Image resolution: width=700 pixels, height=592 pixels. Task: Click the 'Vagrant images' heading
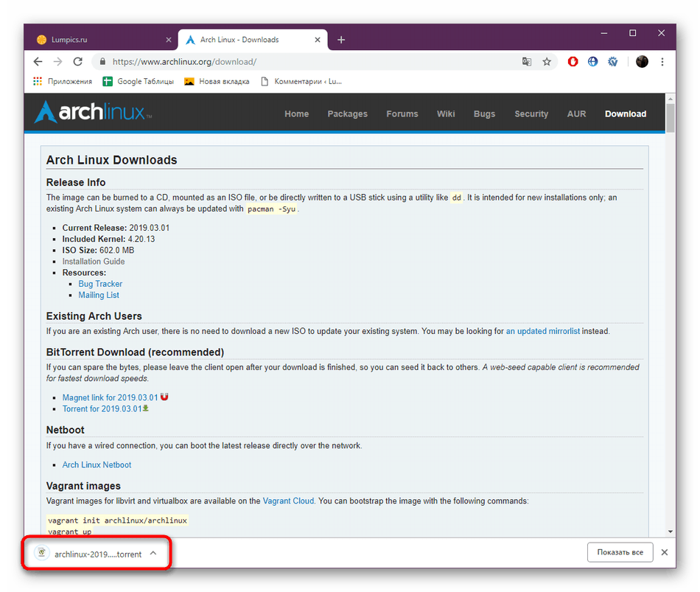pyautogui.click(x=83, y=486)
